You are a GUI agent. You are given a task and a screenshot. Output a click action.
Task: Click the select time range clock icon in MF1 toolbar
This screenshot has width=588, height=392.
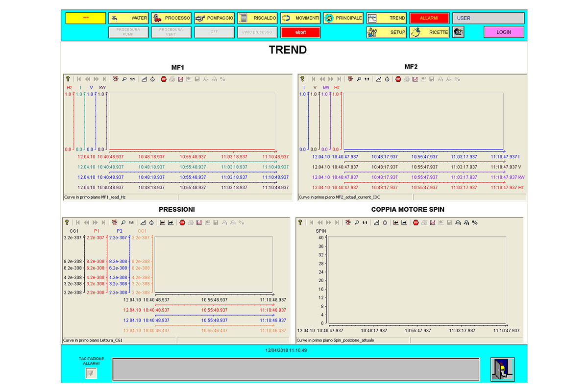pos(152,79)
